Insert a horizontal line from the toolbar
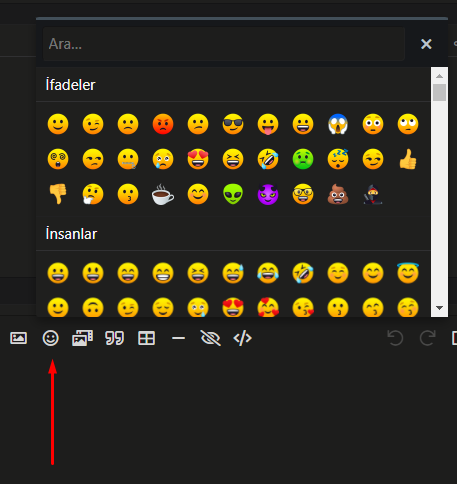The image size is (457, 484). pos(178,338)
